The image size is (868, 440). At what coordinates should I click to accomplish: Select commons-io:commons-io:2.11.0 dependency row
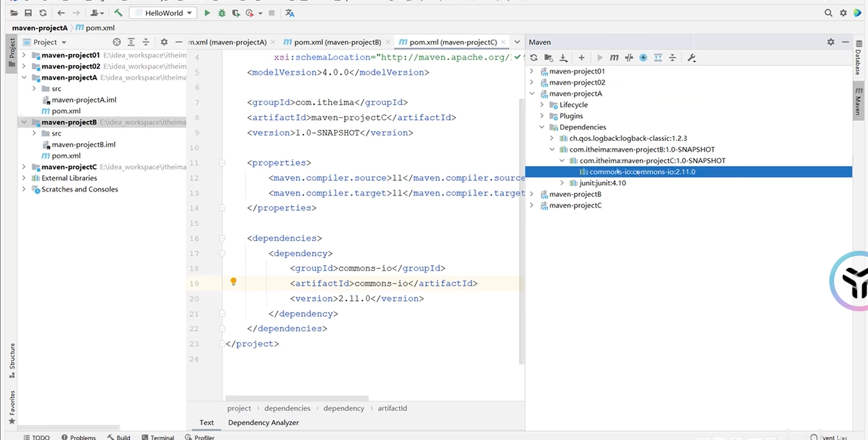(x=688, y=172)
